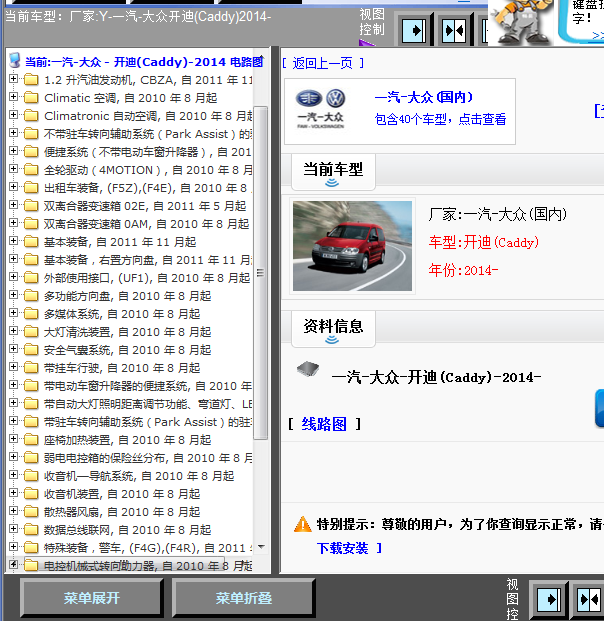This screenshot has height=621, width=604.
Task: Click the folder icon for Climatic 空调
Action: pyautogui.click(x=31, y=98)
